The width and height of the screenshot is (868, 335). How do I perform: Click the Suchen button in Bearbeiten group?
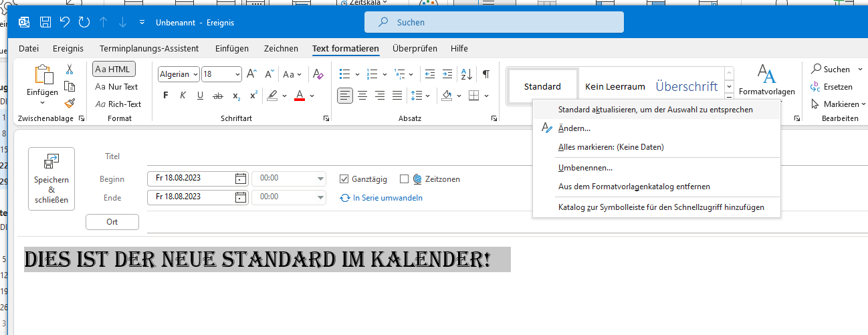click(830, 69)
